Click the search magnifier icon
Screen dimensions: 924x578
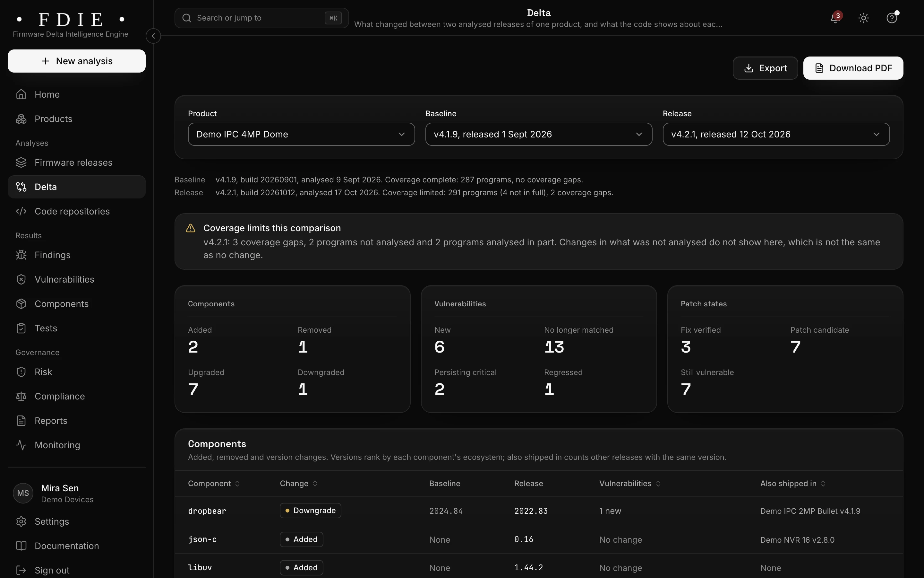point(187,18)
